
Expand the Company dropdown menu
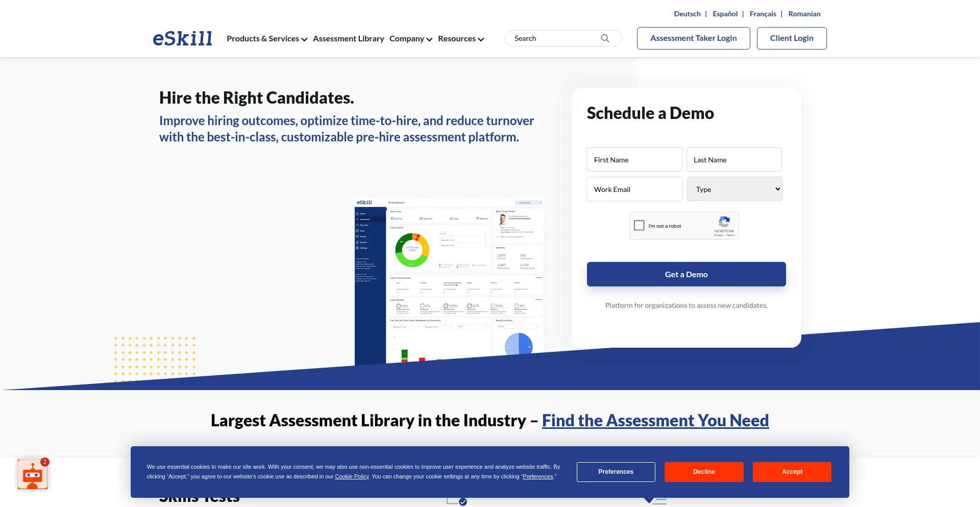coord(411,39)
